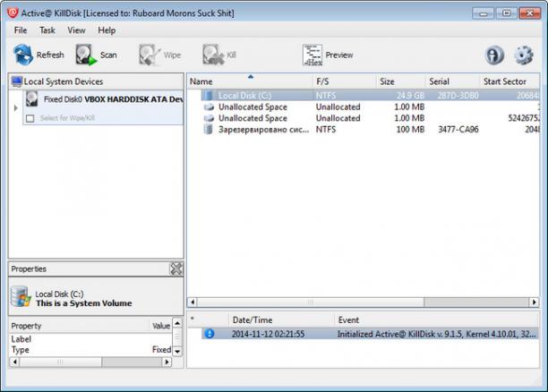Click the properties horizontal scroll right arrow
The height and width of the screenshot is (392, 548).
tap(167, 362)
